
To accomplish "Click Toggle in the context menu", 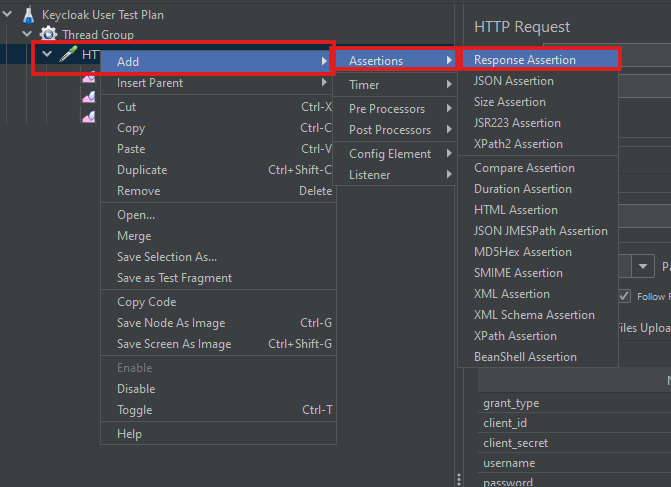I will 218,409.
